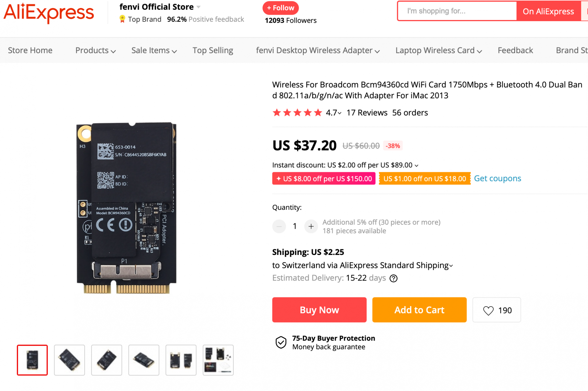Expand the fenvi Official Store dropdown

click(x=198, y=7)
